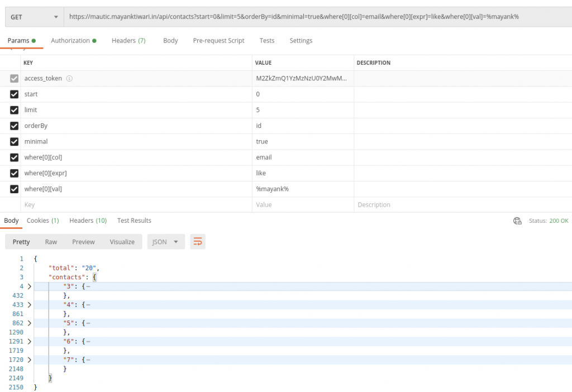Click the %mayank% value cell
The width and height of the screenshot is (572, 392).
tap(303, 189)
